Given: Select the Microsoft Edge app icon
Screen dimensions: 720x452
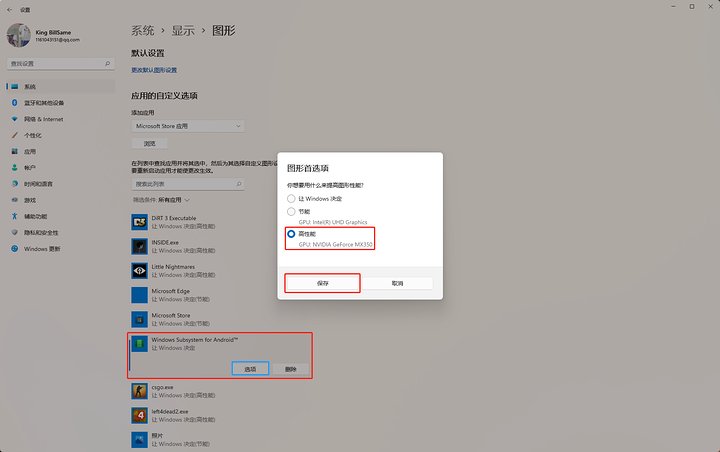Looking at the screenshot, I should coord(139,295).
